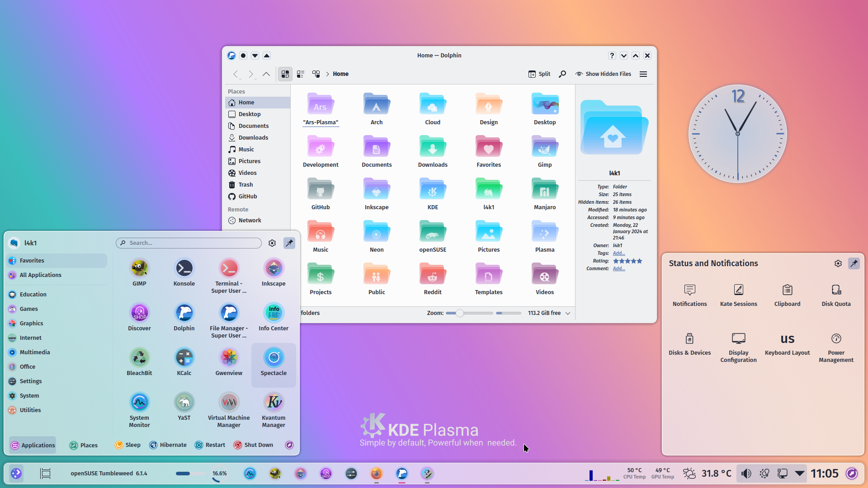The image size is (868, 488).
Task: Open Inkscape in the application launcher
Action: (274, 272)
